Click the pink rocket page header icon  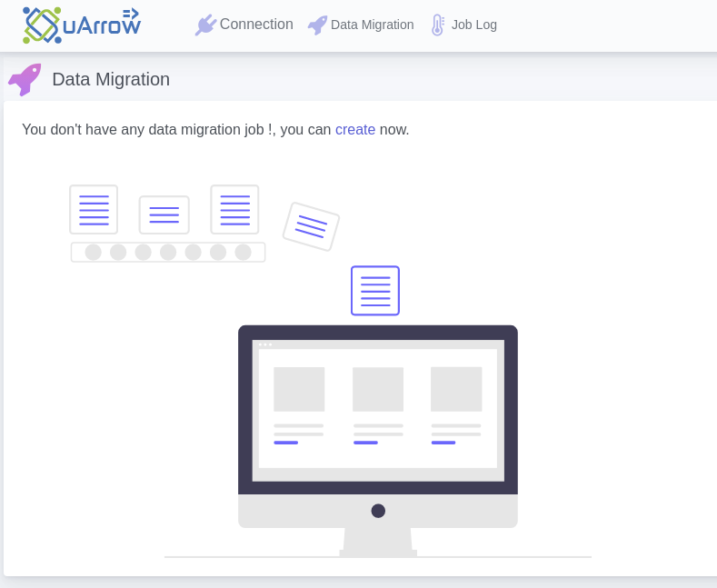(x=25, y=80)
